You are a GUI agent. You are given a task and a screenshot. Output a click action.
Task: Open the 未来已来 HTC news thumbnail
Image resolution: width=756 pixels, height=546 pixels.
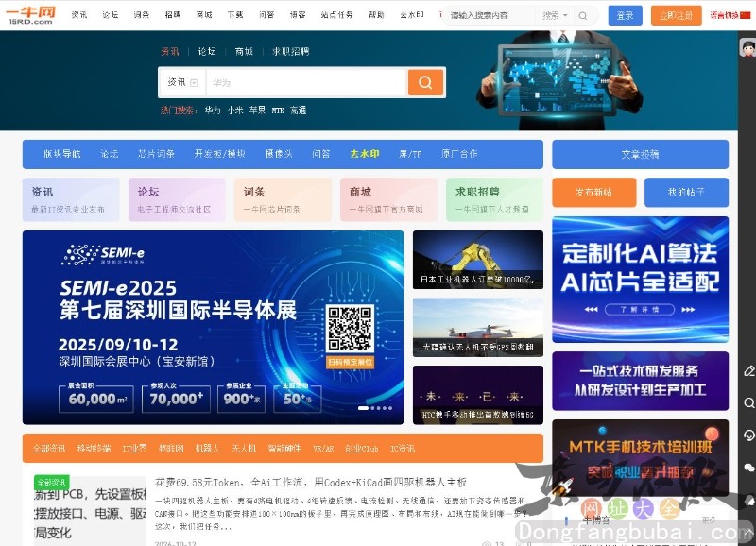coord(478,395)
